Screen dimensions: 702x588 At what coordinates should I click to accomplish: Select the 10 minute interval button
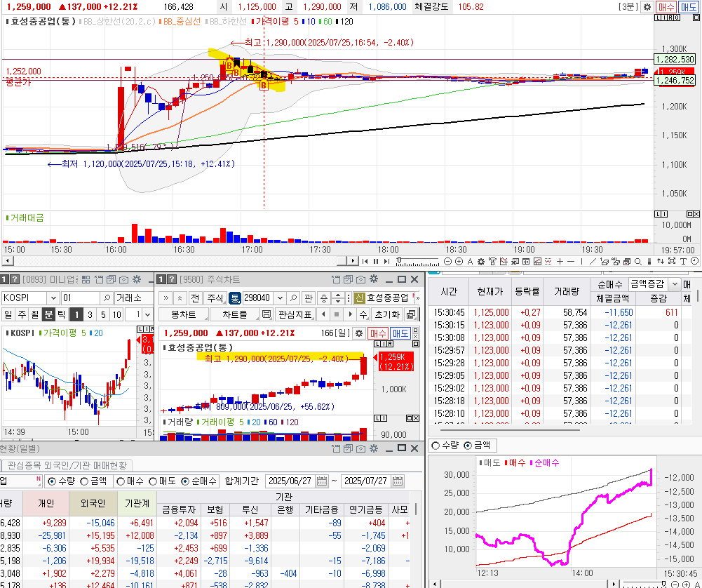click(117, 314)
